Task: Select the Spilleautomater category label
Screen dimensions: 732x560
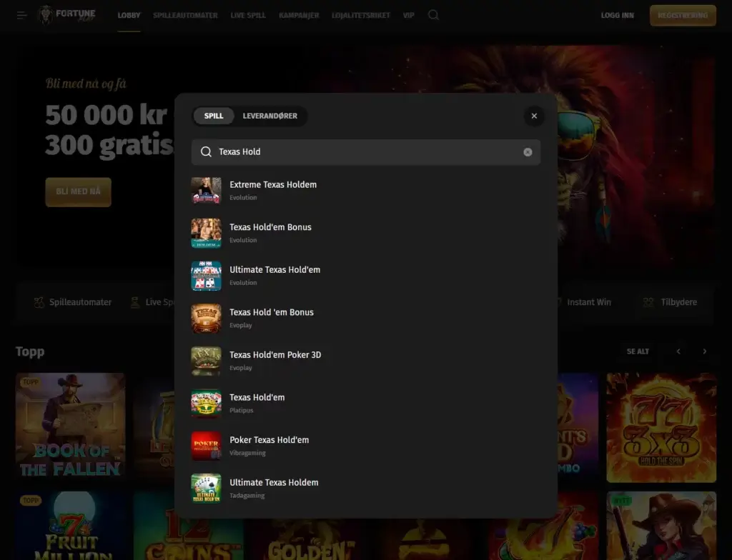Action: 80,302
